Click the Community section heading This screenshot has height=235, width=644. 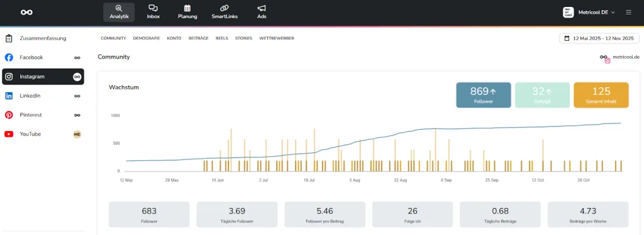click(x=114, y=57)
